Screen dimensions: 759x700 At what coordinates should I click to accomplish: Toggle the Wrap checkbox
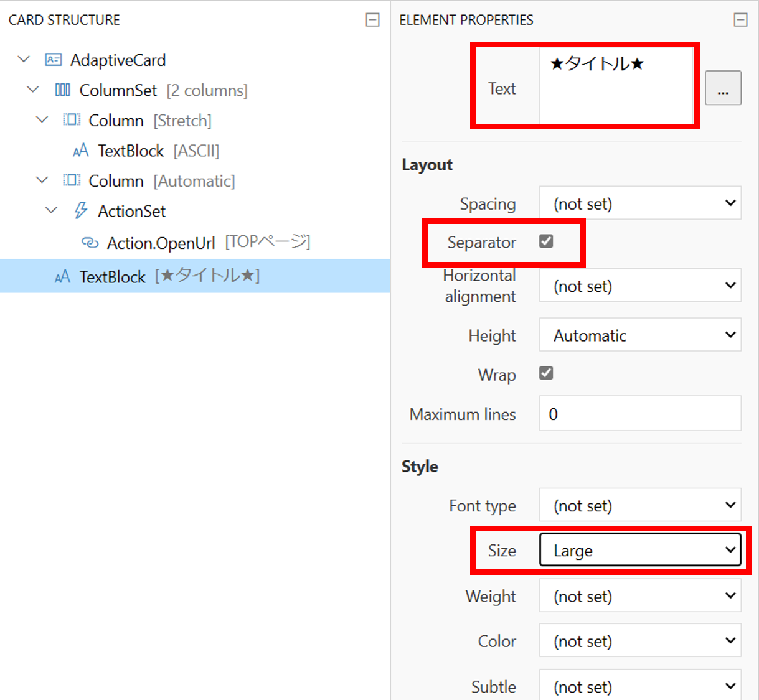coord(546,373)
